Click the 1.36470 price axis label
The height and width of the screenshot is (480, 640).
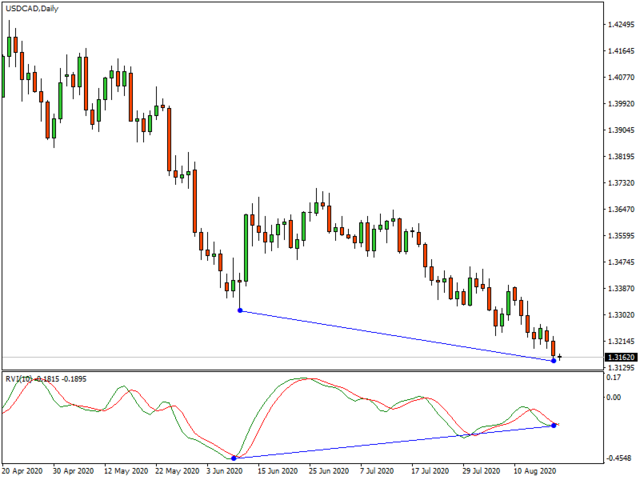coord(621,209)
